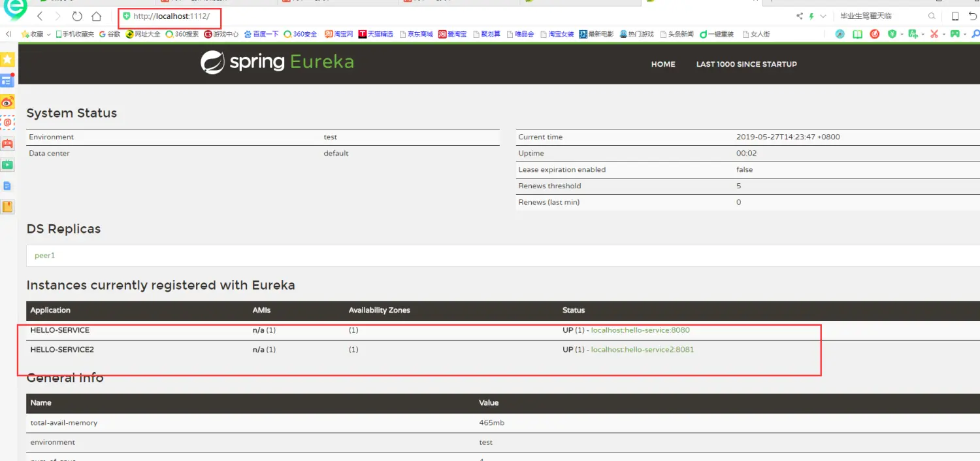980x461 pixels.
Task: Click the red scissors screenshot icon
Action: [934, 34]
